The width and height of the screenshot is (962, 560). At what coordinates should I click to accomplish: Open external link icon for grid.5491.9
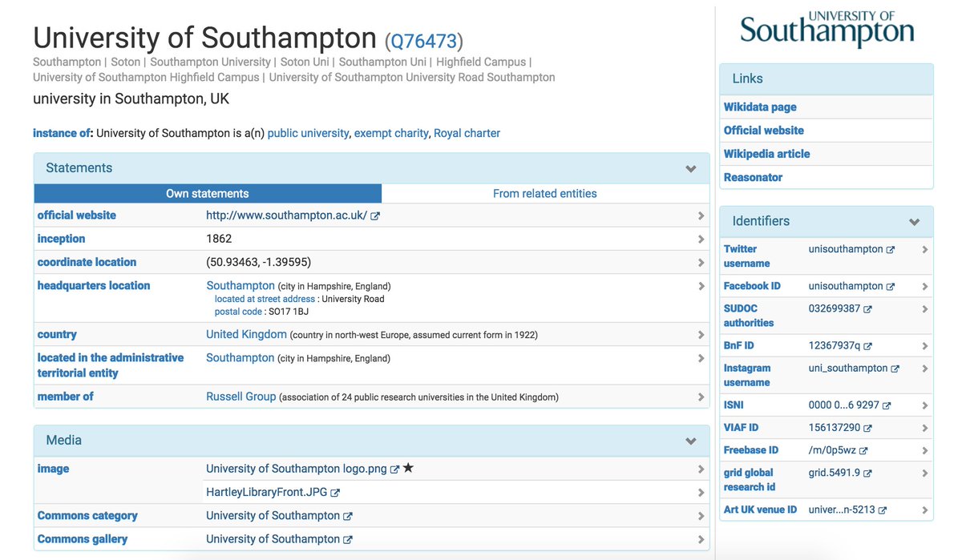click(867, 473)
